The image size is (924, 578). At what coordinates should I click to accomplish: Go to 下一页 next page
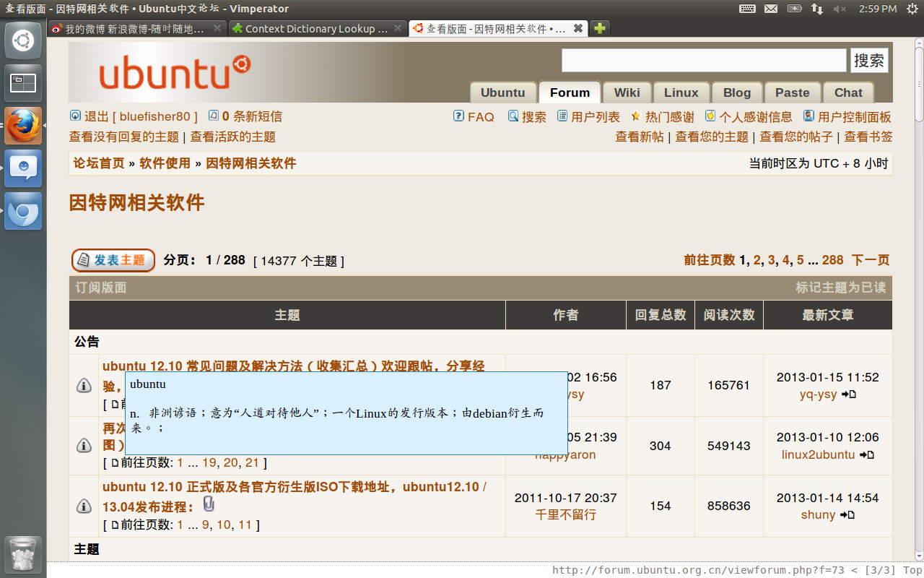click(871, 260)
